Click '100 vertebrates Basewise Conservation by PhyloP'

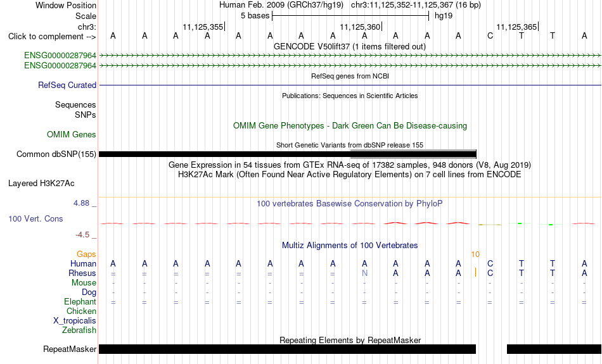[350, 204]
